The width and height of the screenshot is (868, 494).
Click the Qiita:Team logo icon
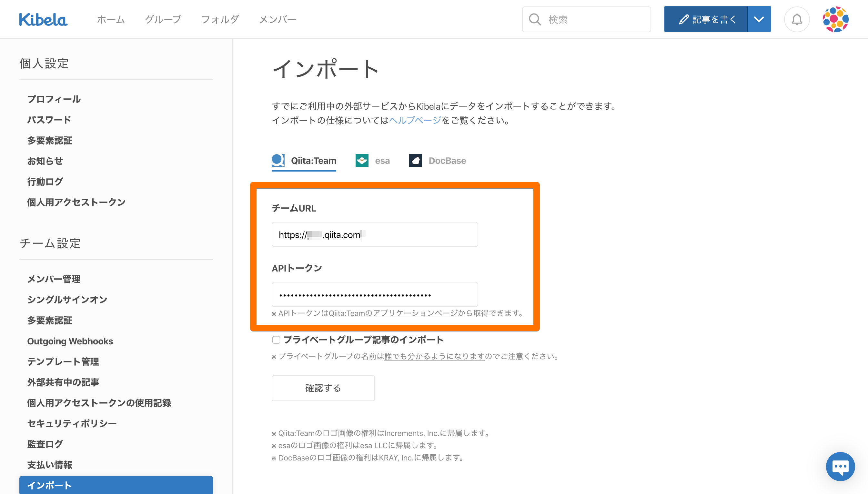[278, 160]
